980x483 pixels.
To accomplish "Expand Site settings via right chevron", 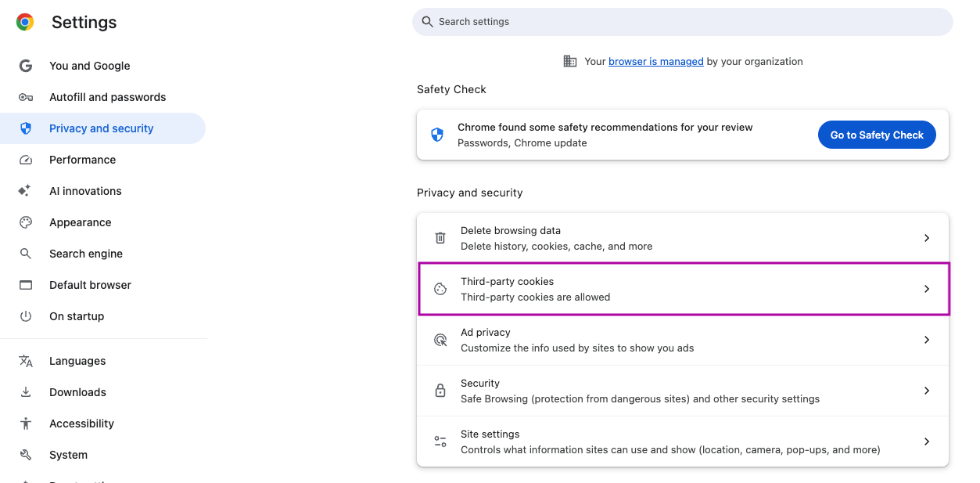I will (x=927, y=442).
